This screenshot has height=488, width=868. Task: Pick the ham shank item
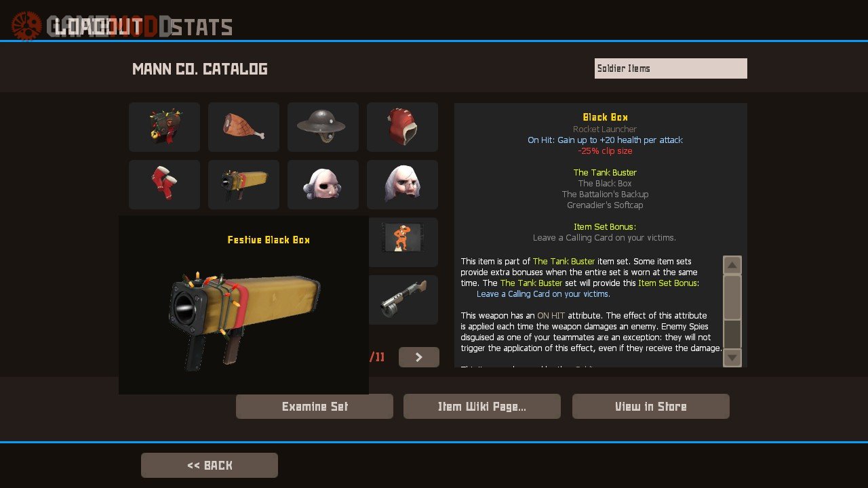(243, 127)
